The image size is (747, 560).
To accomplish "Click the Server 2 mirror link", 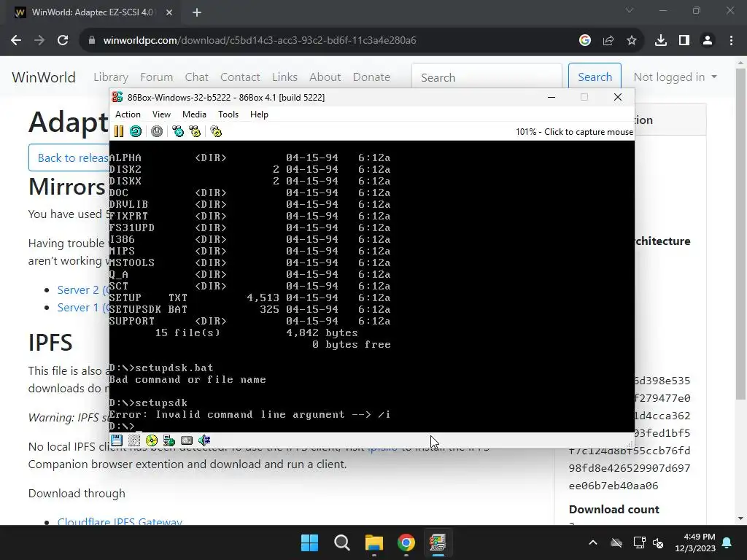I will pyautogui.click(x=83, y=289).
